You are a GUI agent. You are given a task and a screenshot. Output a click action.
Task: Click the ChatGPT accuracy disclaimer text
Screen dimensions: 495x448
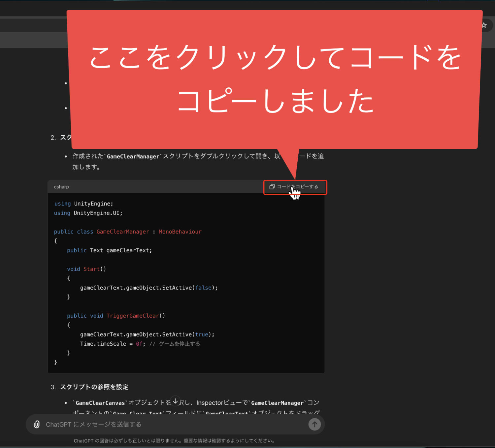tap(174, 441)
